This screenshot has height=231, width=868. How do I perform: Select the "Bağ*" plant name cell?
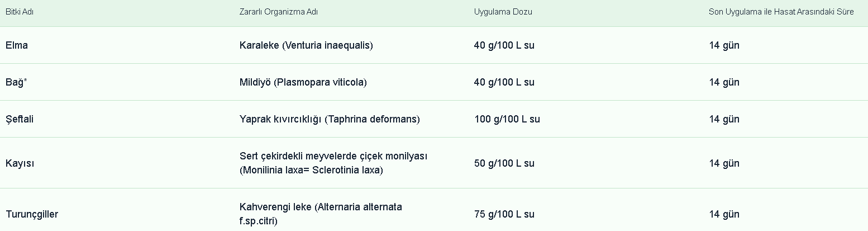pyautogui.click(x=17, y=82)
